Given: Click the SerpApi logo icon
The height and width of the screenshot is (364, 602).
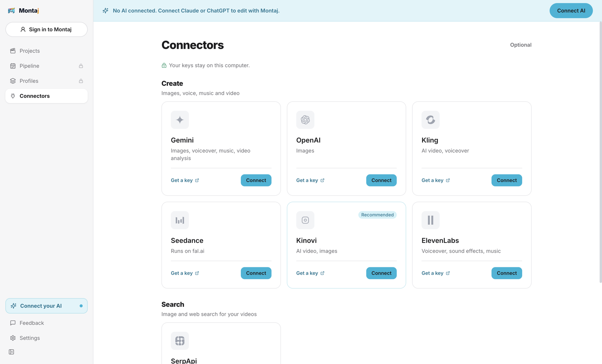Looking at the screenshot, I should click(180, 341).
